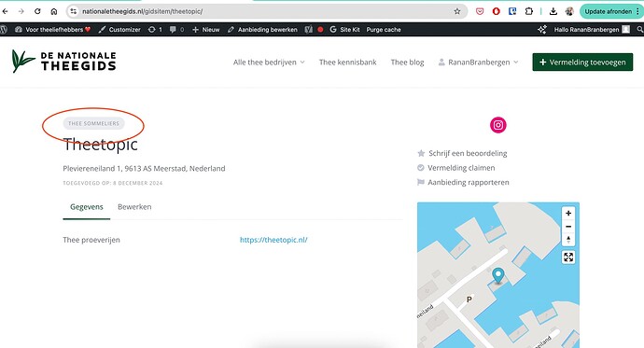
Task: Zoom in on the map
Action: (568, 214)
